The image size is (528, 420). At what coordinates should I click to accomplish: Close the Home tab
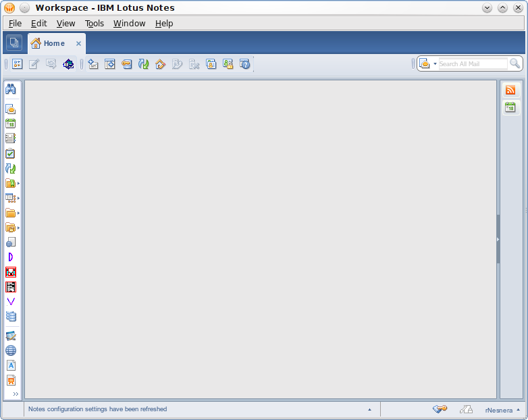click(x=78, y=43)
